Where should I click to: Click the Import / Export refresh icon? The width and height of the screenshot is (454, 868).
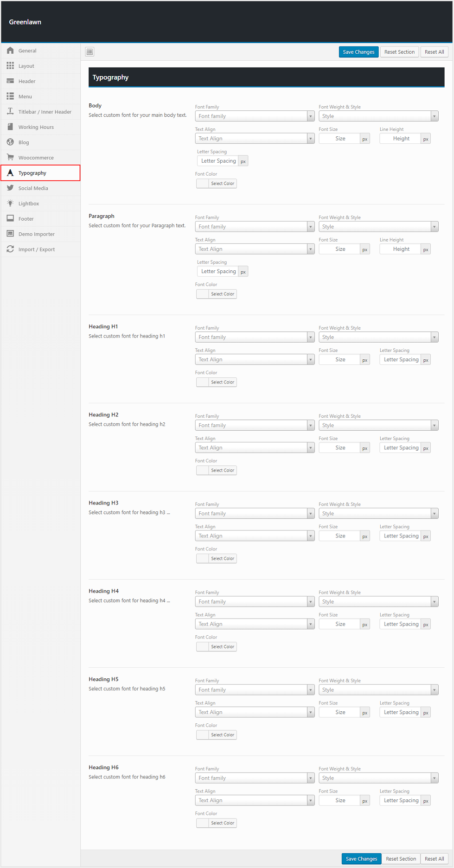click(x=10, y=249)
